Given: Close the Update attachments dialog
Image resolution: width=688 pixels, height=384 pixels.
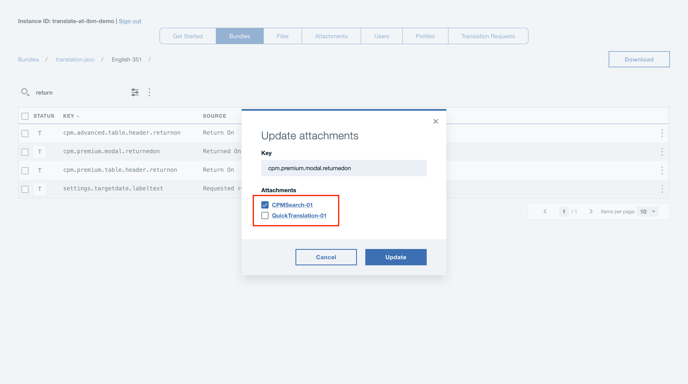Looking at the screenshot, I should pos(435,121).
